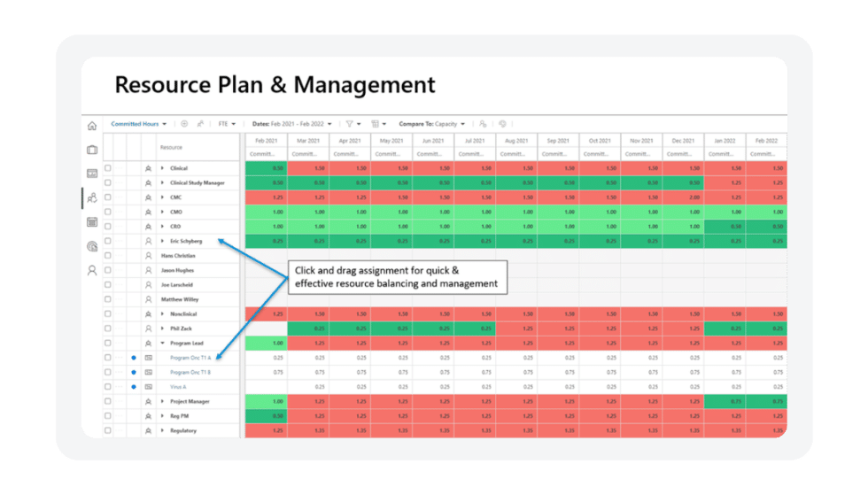868x495 pixels.
Task: Click the person icon in Jason Hughes row
Action: click(149, 270)
